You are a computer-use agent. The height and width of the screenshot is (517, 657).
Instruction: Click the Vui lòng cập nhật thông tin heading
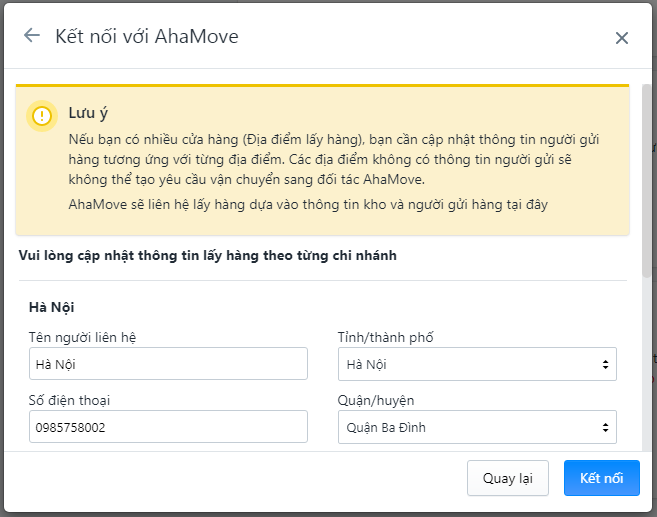coord(208,256)
